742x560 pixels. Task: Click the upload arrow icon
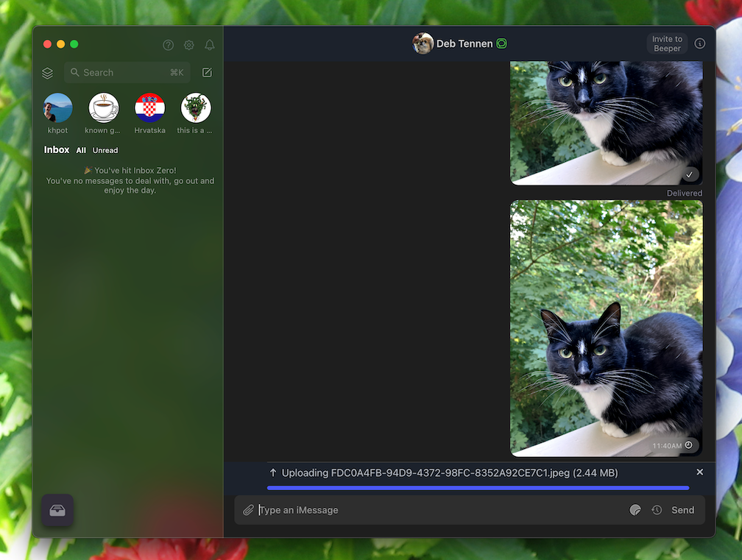click(273, 473)
